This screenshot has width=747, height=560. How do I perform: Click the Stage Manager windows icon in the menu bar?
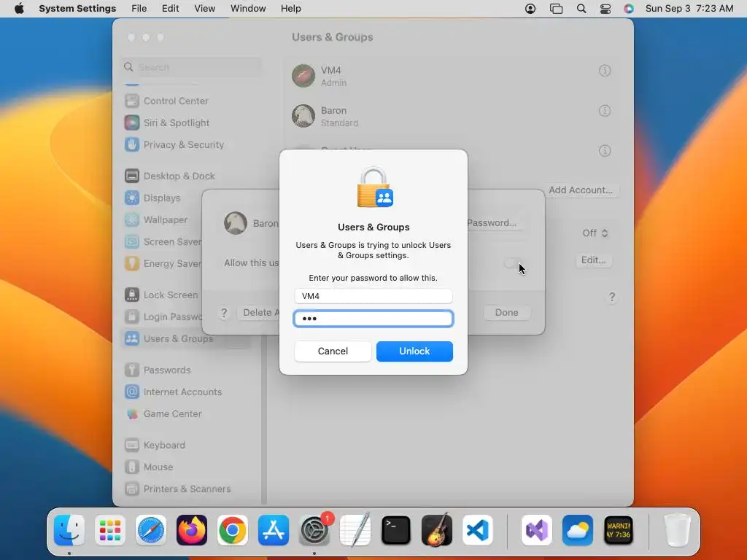[556, 9]
